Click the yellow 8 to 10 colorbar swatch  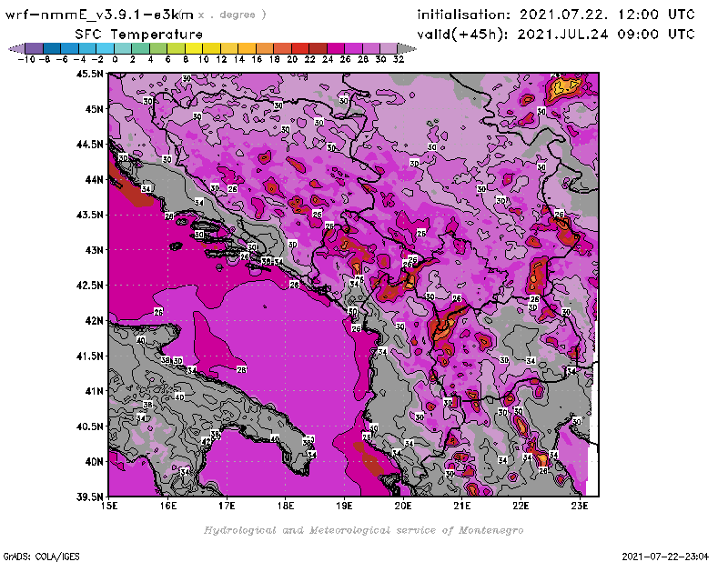click(194, 48)
